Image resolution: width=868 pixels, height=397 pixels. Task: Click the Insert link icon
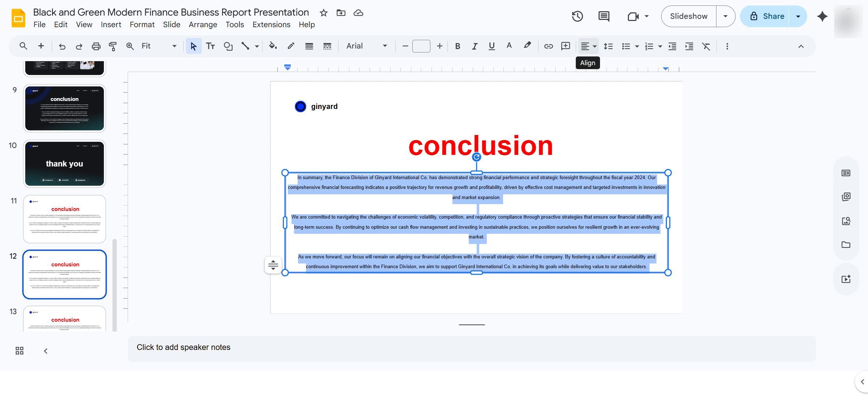point(548,46)
